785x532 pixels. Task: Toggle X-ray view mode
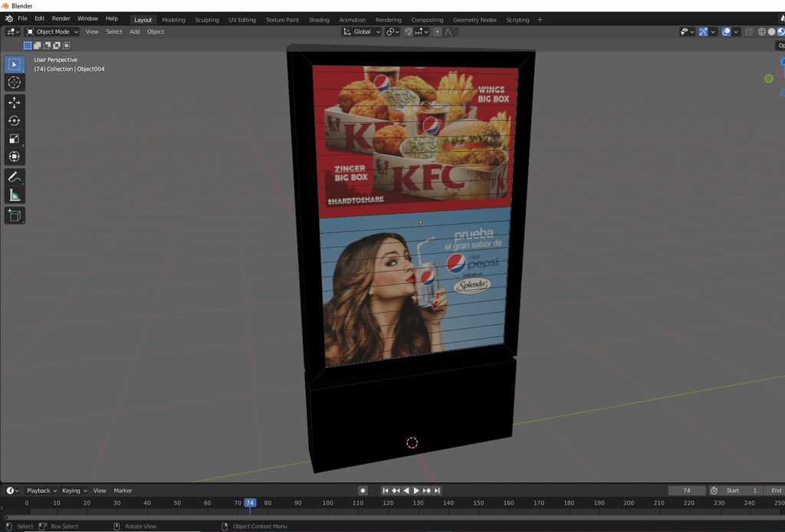click(x=749, y=31)
